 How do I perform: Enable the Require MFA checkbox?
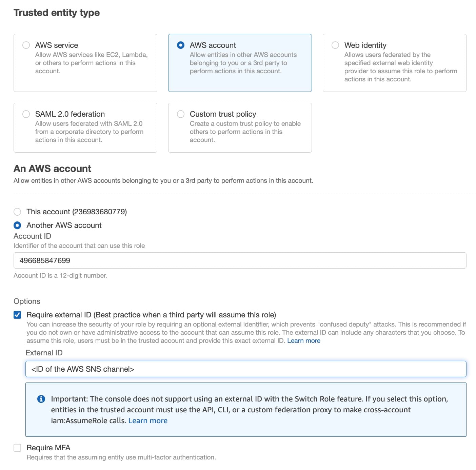17,448
